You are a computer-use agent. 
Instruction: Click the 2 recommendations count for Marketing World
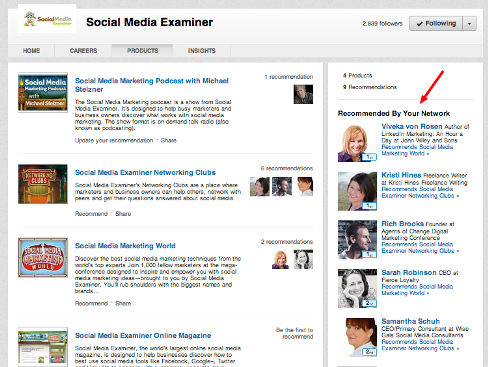[x=287, y=242]
